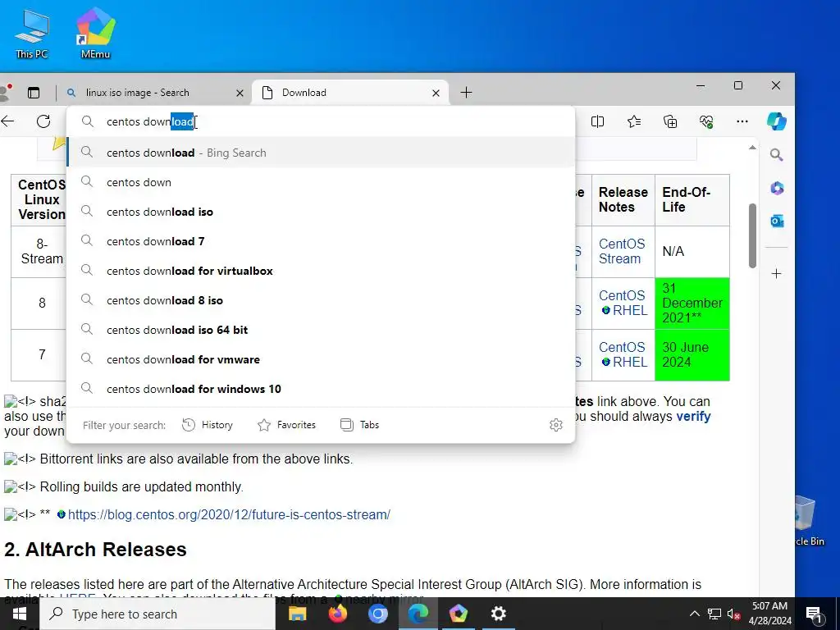Click the address bar text field
The image size is (840, 630).
[321, 121]
